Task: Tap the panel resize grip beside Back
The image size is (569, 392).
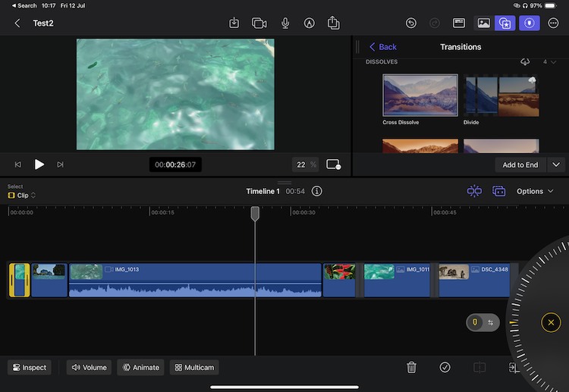Action: 357,47
